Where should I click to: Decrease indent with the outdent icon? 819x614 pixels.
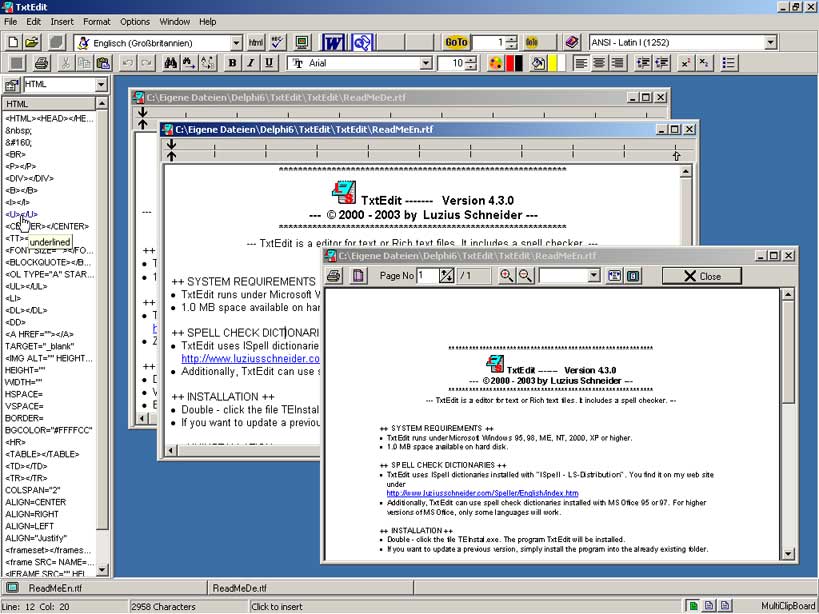[662, 64]
